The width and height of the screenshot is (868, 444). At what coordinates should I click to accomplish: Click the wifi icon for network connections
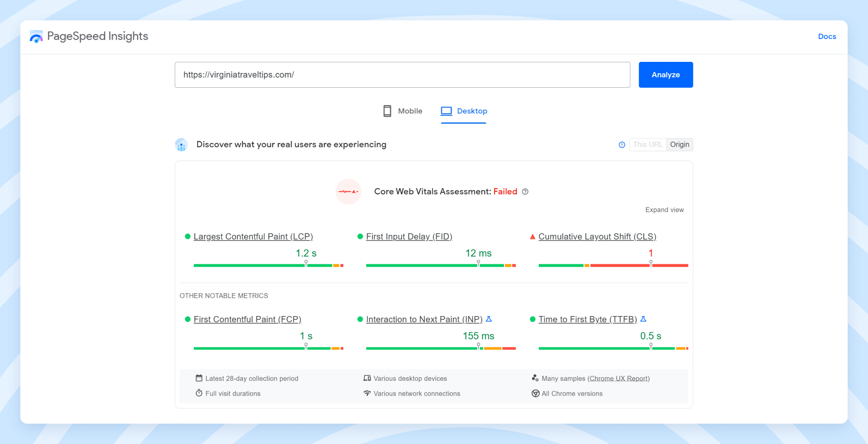(367, 393)
